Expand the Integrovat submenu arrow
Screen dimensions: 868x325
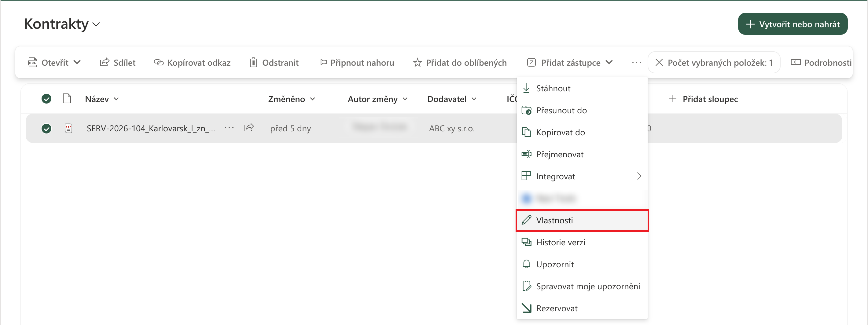coord(639,176)
